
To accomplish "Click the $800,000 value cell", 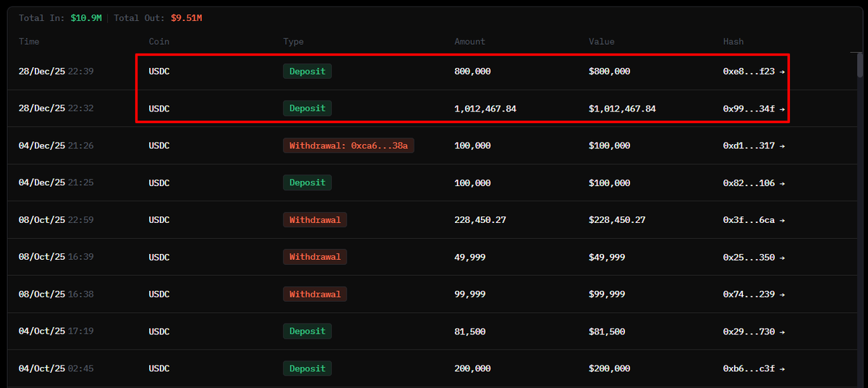I will (x=610, y=72).
